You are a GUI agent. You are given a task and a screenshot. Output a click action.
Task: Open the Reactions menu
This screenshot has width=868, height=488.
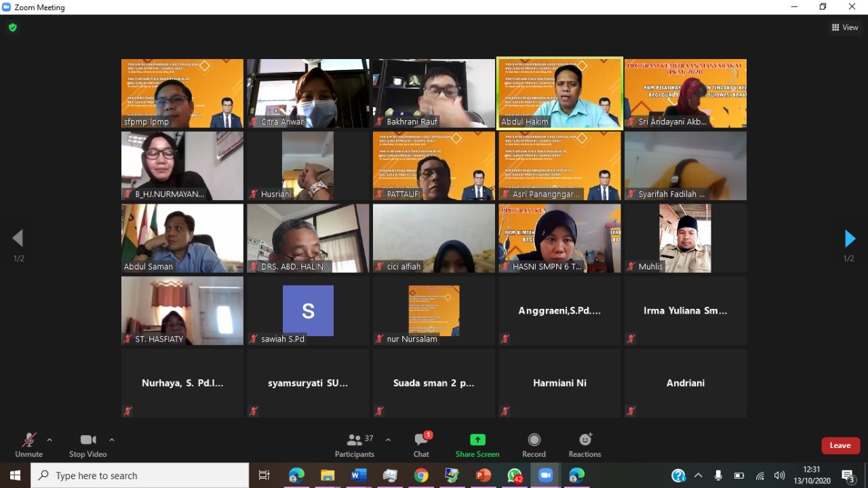[585, 445]
